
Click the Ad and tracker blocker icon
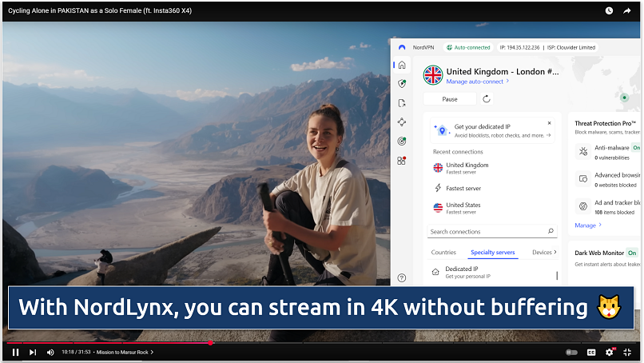(x=583, y=206)
